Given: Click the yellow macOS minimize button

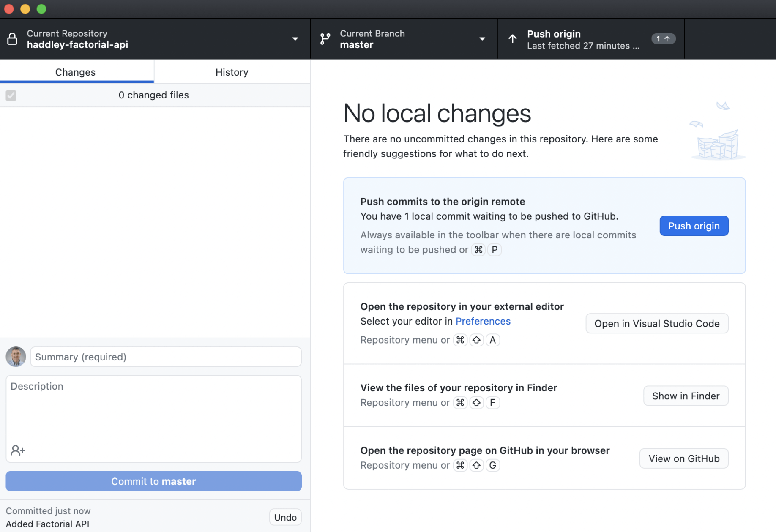Looking at the screenshot, I should (25, 9).
